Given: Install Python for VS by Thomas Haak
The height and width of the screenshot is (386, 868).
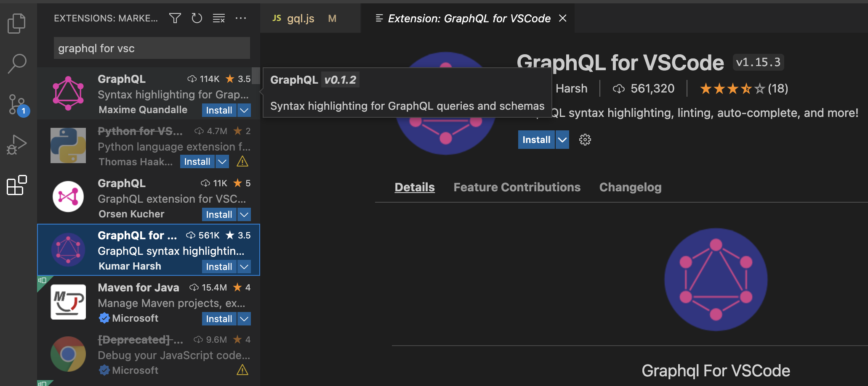Looking at the screenshot, I should click(197, 161).
